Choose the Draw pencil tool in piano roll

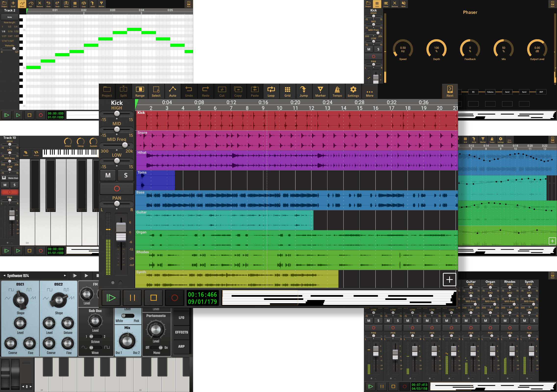tap(22, 4)
